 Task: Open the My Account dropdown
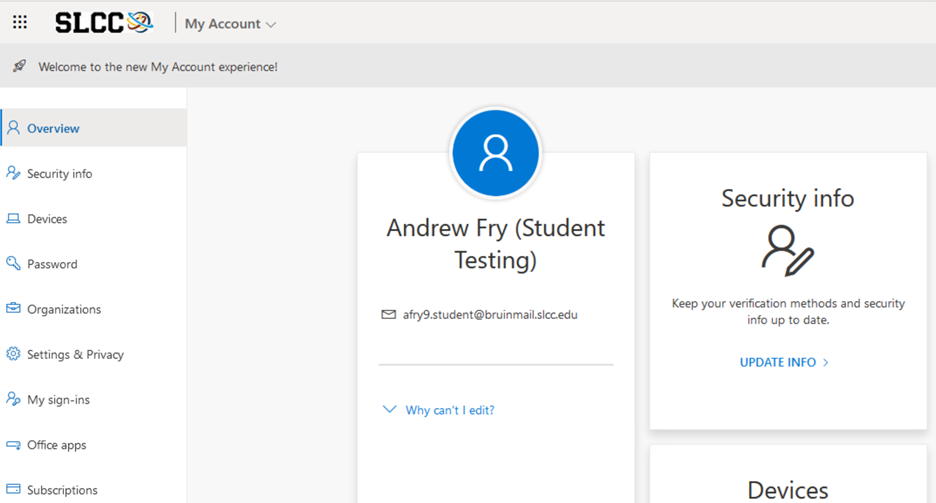(230, 24)
